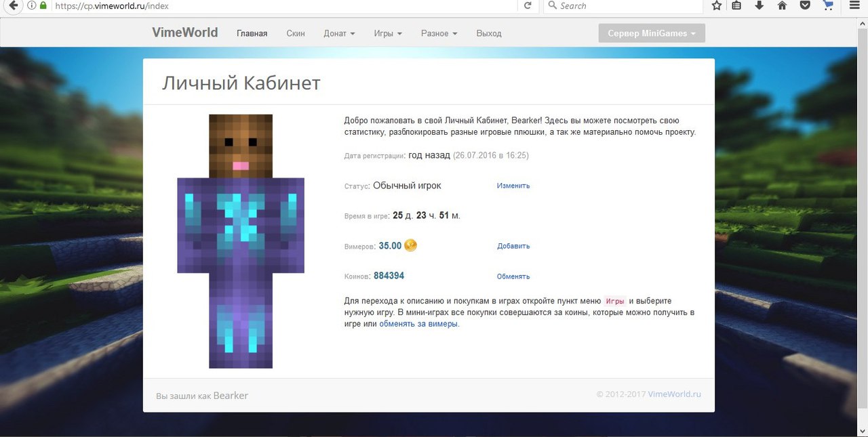Follow the обменять за вимеры link
The height and width of the screenshot is (437, 868).
point(419,324)
